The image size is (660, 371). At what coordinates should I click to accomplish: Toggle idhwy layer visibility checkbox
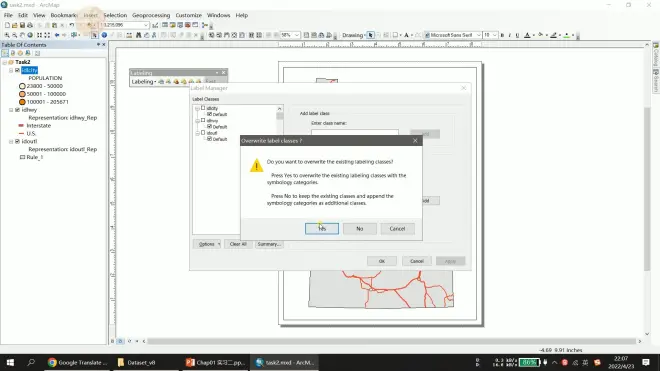click(x=17, y=110)
